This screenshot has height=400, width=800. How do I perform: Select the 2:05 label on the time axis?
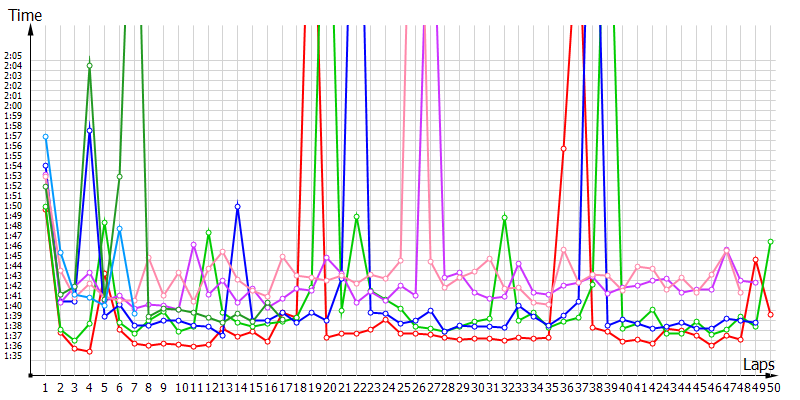(x=13, y=56)
